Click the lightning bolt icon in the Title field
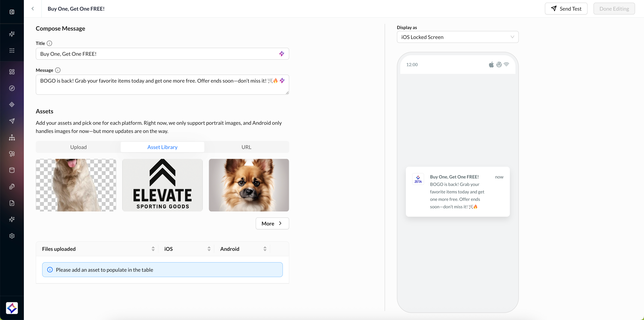 (x=282, y=54)
